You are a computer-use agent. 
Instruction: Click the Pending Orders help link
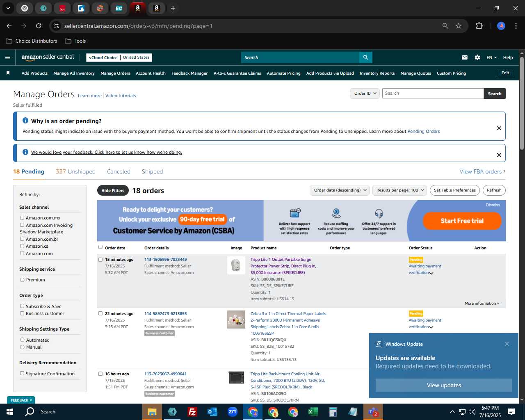tap(423, 132)
